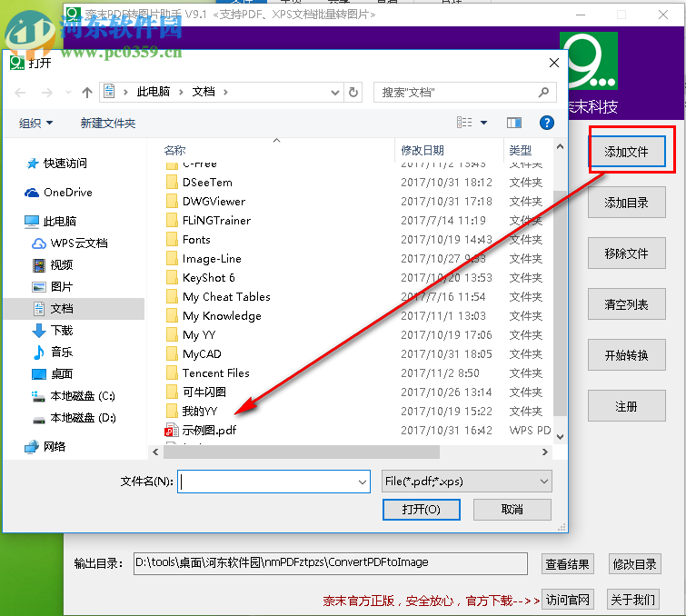This screenshot has height=616, width=686.
Task: Click the search magnifier icon
Action: (x=544, y=93)
